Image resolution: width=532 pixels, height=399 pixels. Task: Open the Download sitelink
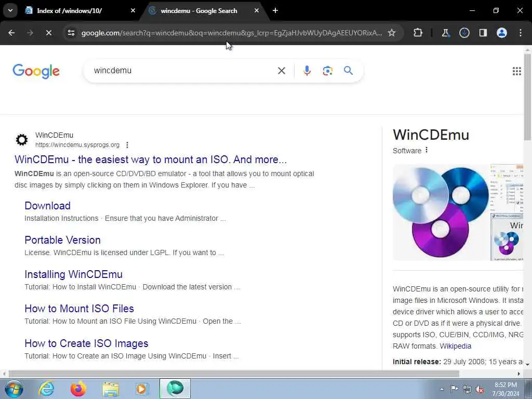tap(47, 206)
